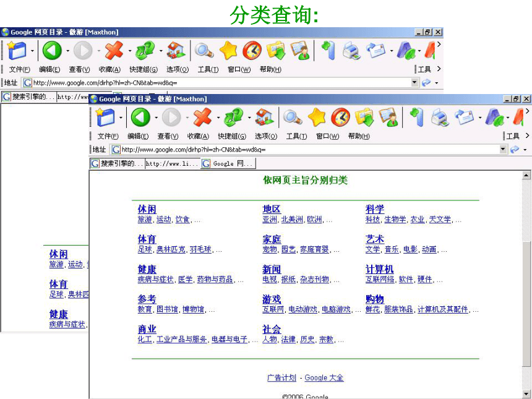The height and width of the screenshot is (399, 532).
Task: Open the 购物 category link
Action: (x=375, y=299)
